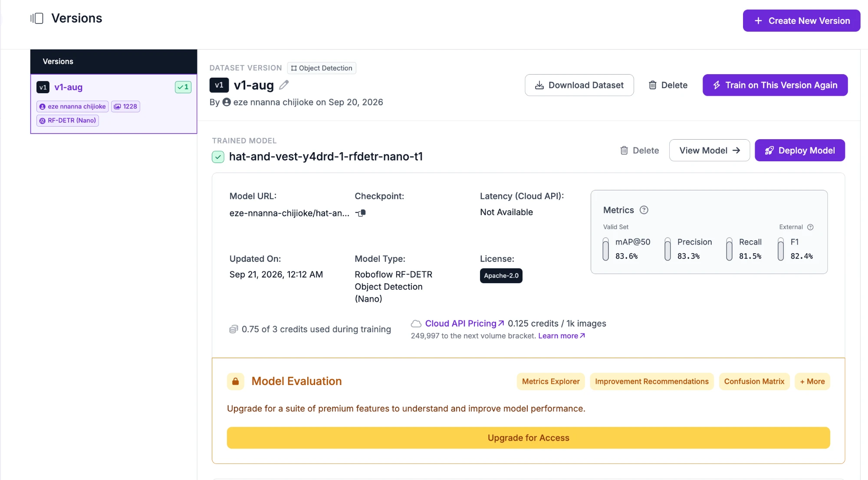Click the green trained-model badge on v1-aug

[x=183, y=87]
